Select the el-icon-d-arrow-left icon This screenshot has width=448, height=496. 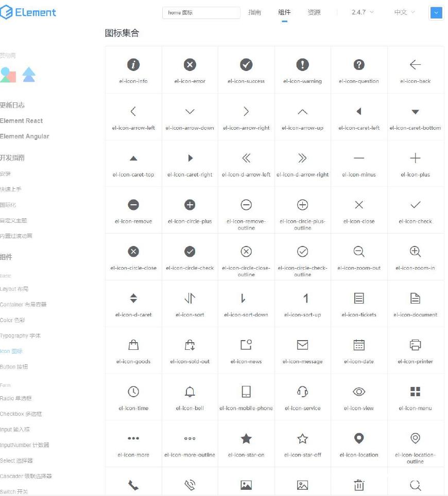point(246,158)
